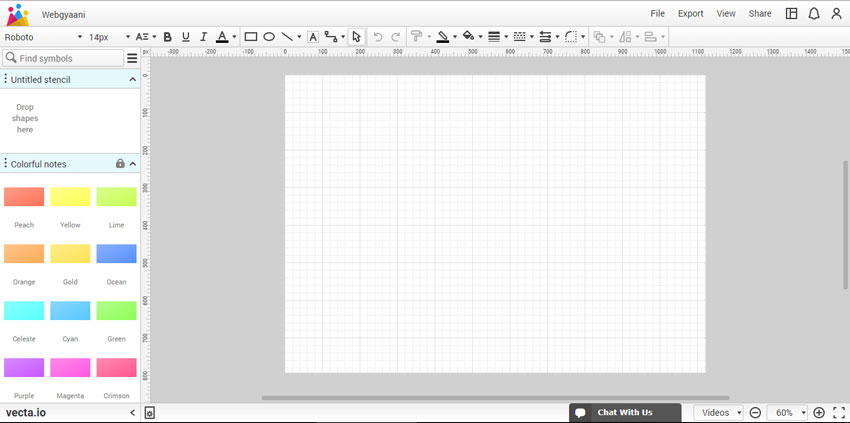Toggle italic text style
850x423 pixels.
click(x=203, y=37)
